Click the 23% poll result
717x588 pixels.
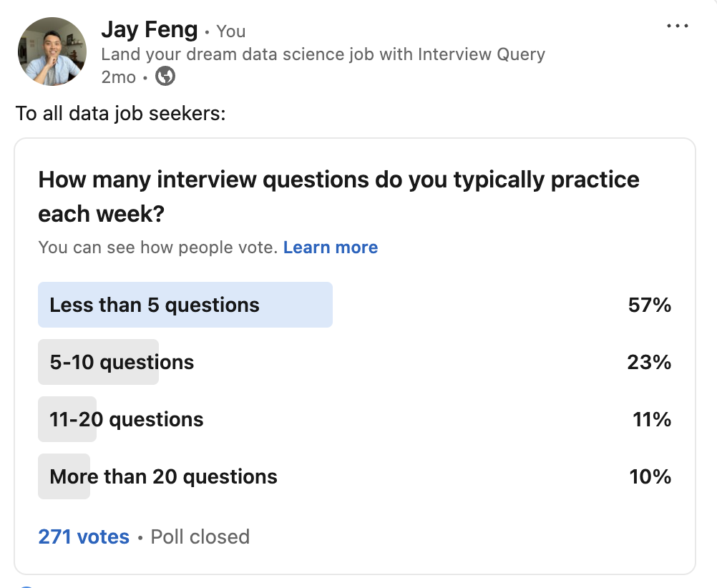[649, 362]
